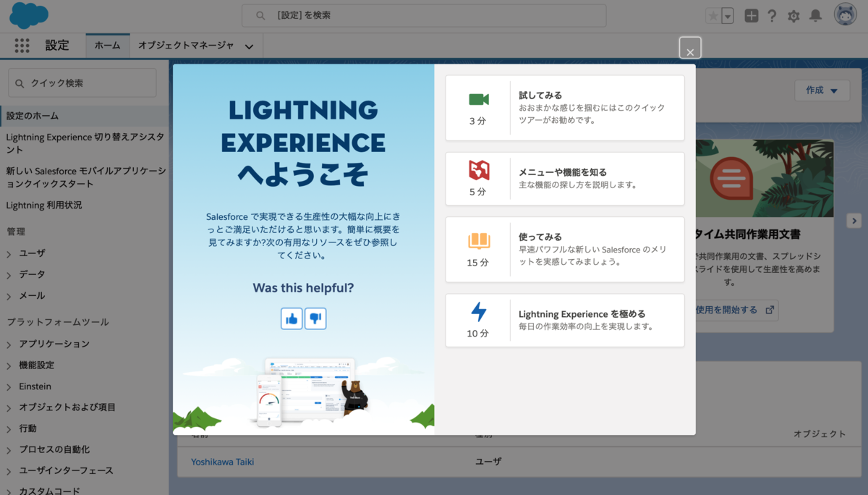
Task: Click the carousel next arrow button
Action: 854,221
